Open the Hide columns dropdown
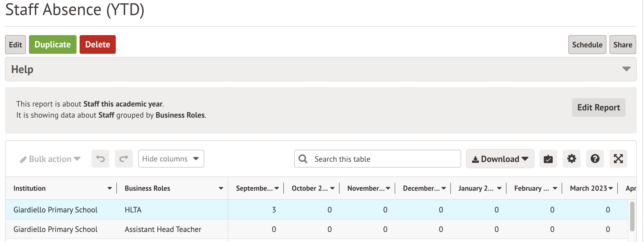644x242 pixels. pos(171,159)
